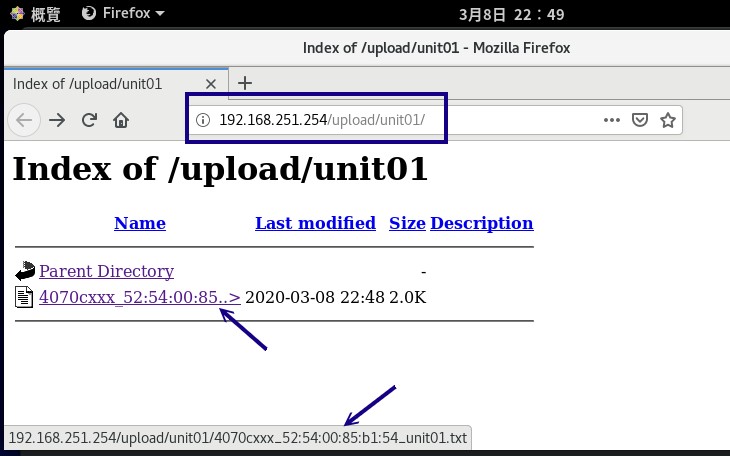
Task: Bookmark this page with the star icon
Action: pos(668,120)
